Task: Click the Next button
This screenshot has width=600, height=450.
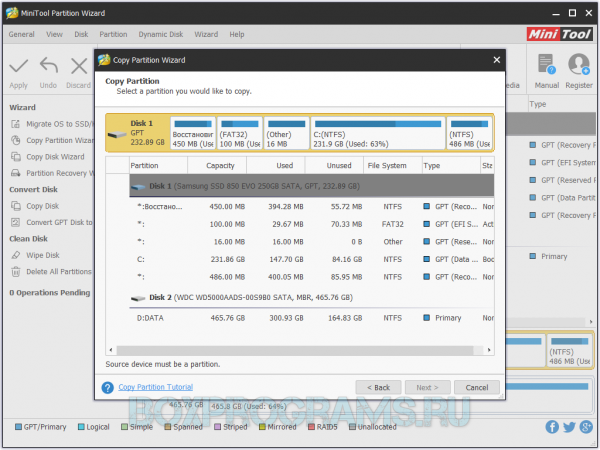Action: coord(427,388)
